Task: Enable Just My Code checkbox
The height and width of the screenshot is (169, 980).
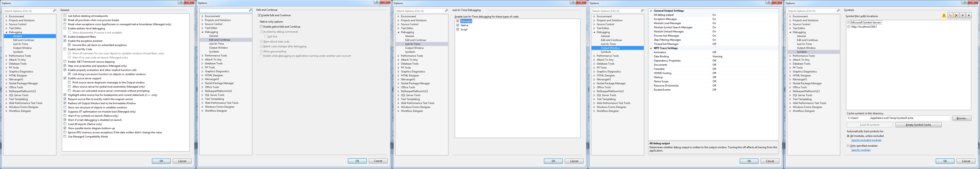Action: pos(65,49)
